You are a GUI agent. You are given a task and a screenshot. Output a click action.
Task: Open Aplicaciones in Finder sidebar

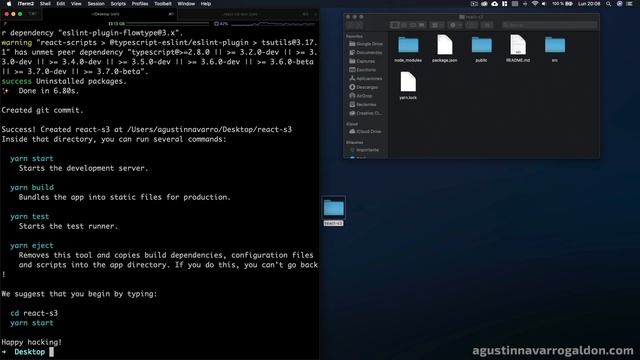(366, 78)
